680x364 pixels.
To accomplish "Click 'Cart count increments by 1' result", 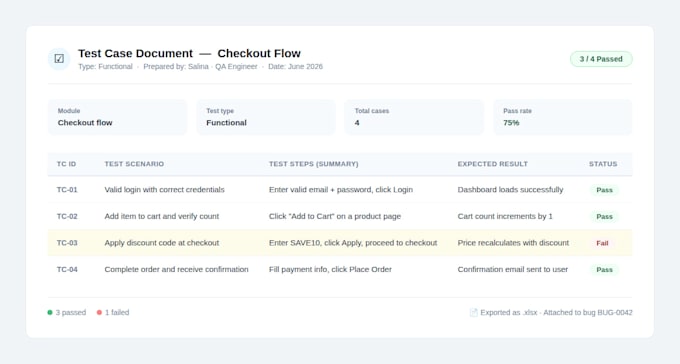I will tap(505, 216).
